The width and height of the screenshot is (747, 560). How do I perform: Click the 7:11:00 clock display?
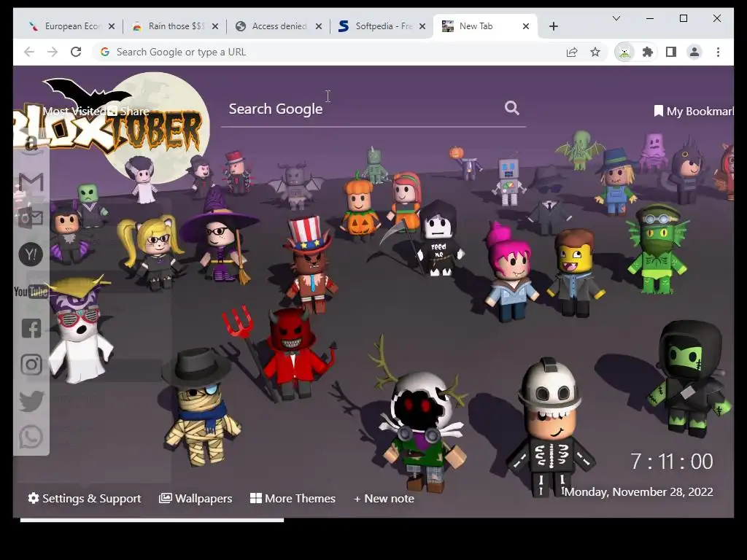(671, 462)
